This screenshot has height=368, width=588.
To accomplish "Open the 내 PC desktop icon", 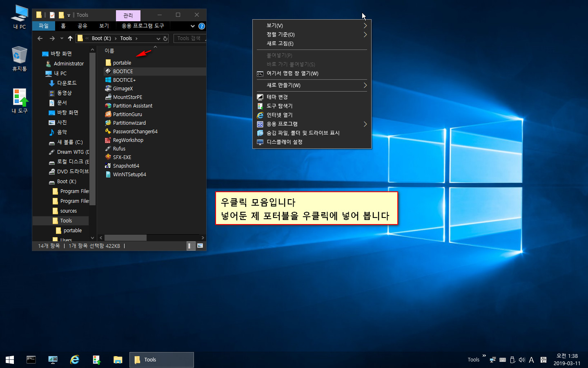I will click(x=19, y=17).
